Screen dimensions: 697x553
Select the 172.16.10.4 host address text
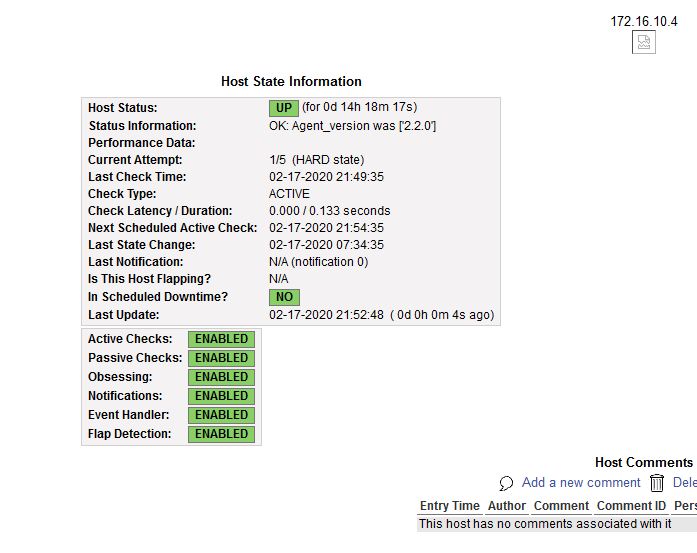[x=644, y=21]
